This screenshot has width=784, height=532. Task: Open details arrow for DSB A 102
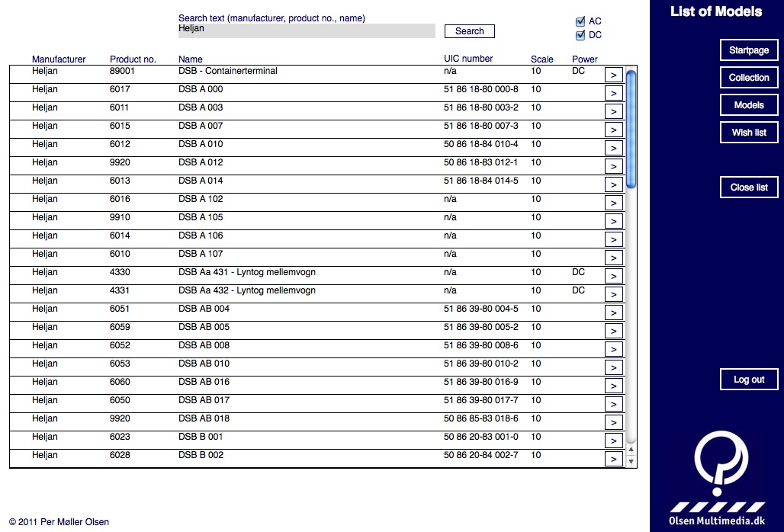click(x=613, y=203)
